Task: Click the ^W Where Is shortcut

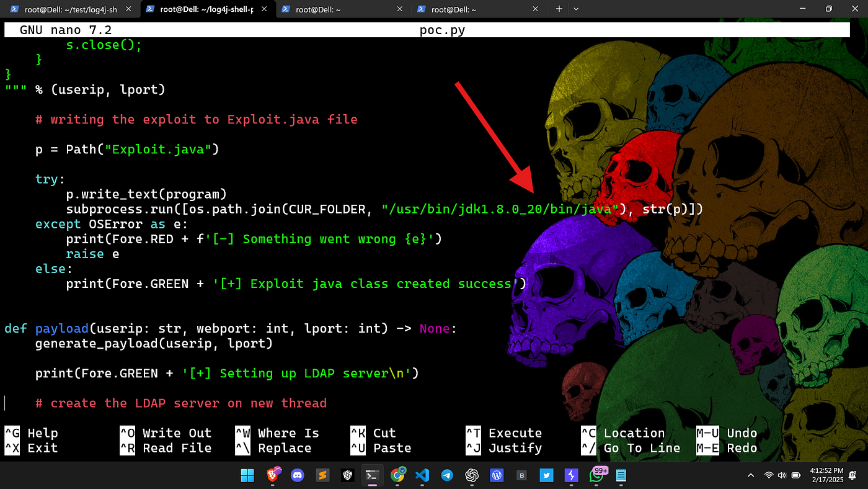Action: tap(277, 433)
